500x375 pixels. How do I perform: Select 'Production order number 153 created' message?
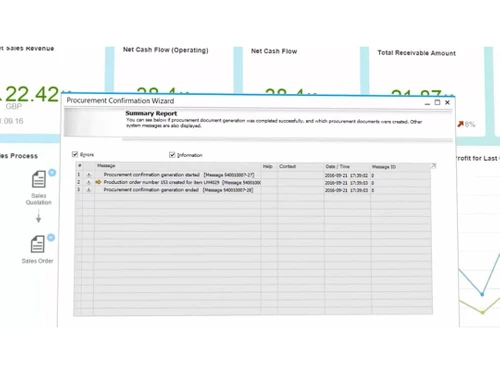click(182, 182)
